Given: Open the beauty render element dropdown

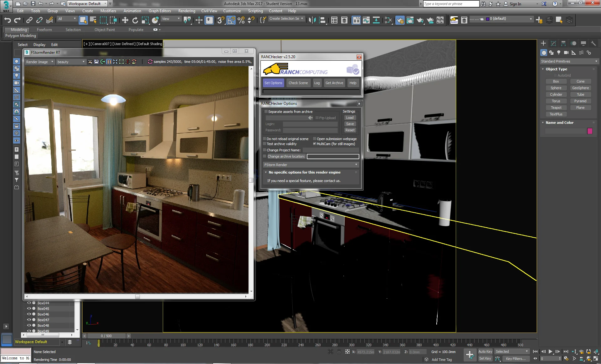Looking at the screenshot, I should click(x=83, y=62).
